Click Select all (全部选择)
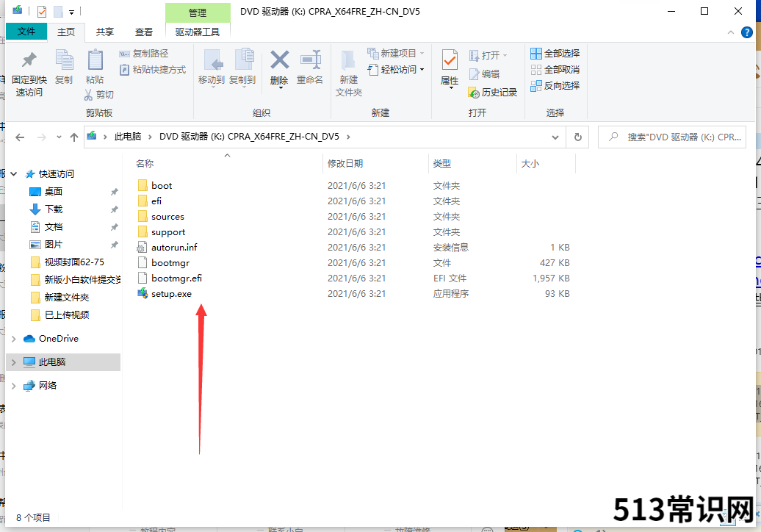 555,53
